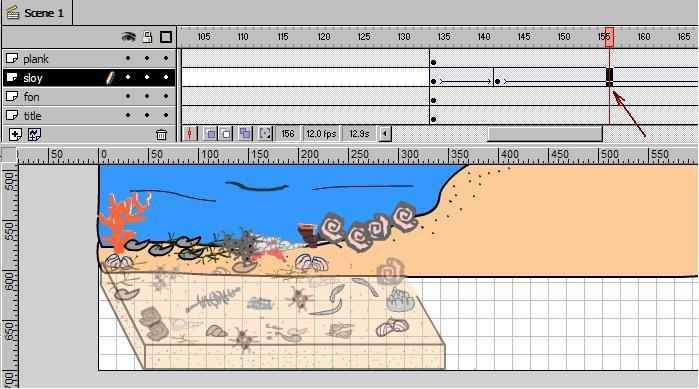The width and height of the screenshot is (699, 389).
Task: Click the timeline scroll left arrow
Action: point(385,133)
